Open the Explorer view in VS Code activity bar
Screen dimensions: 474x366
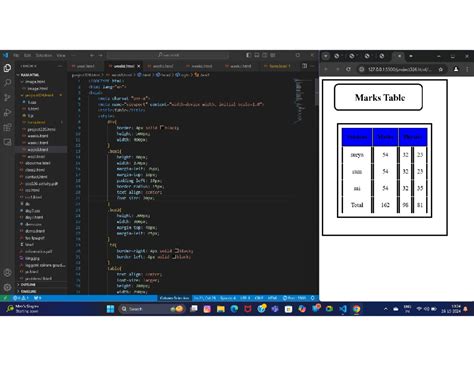point(7,68)
